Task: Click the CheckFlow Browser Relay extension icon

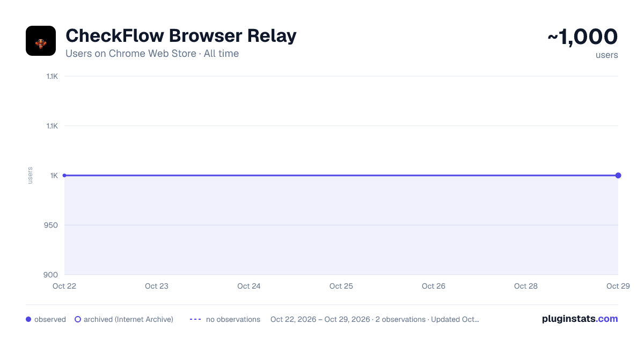Action: [41, 41]
